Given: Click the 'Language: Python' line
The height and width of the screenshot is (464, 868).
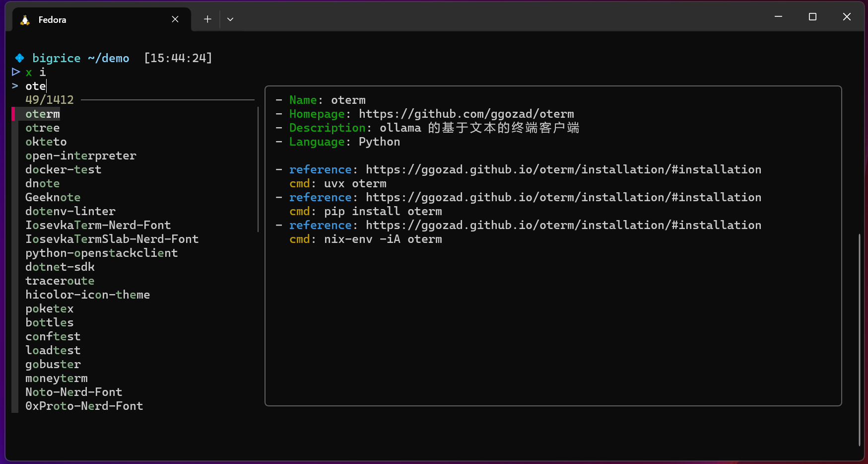Looking at the screenshot, I should [337, 142].
